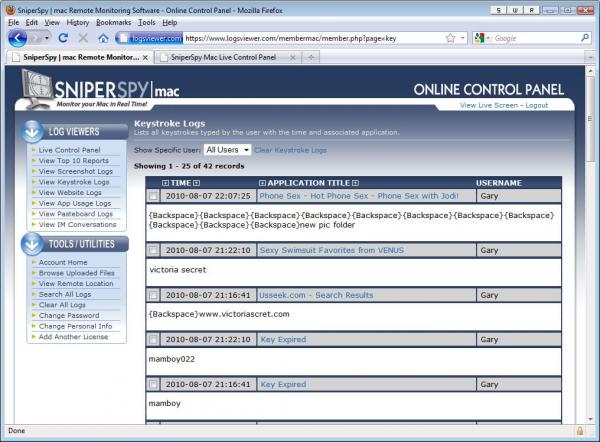Open View App Usage Logs
Viewport: 600px width, 442px height.
click(x=75, y=203)
